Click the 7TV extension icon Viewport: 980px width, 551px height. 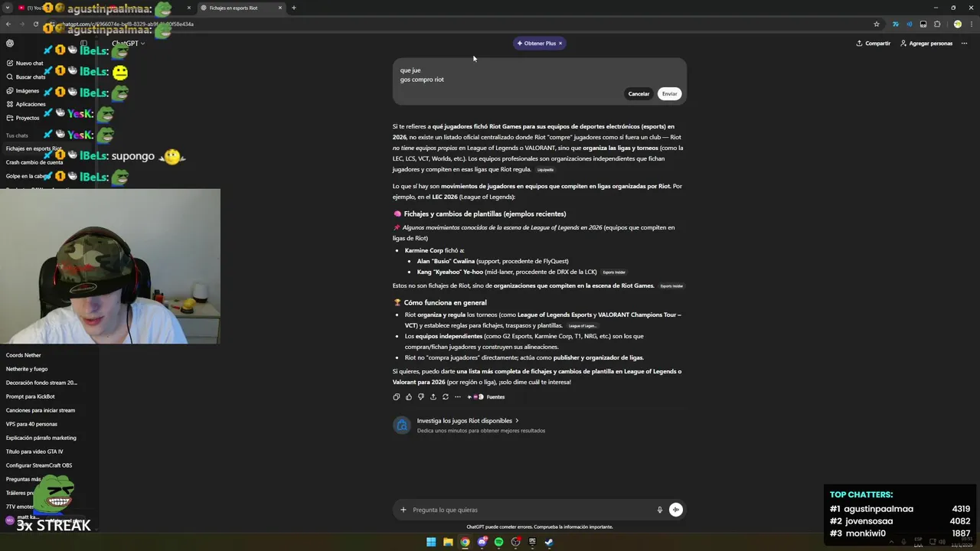[895, 24]
